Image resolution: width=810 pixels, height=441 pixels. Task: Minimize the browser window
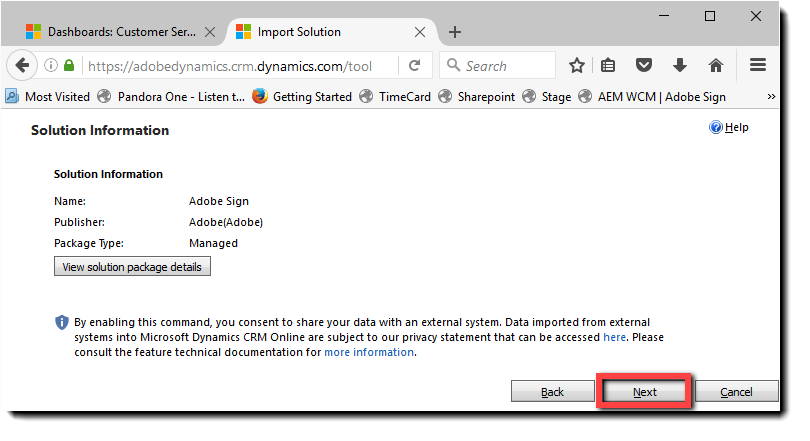point(664,16)
